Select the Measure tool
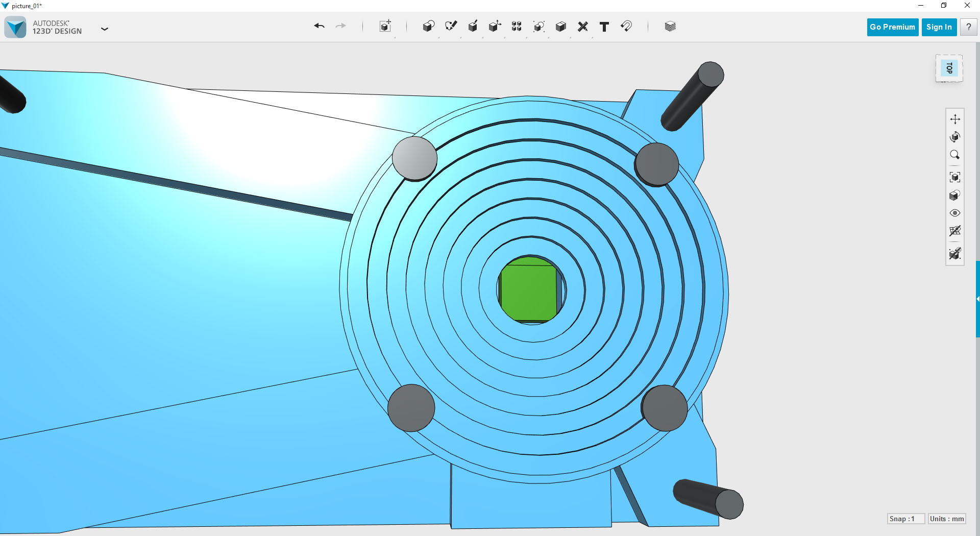The height and width of the screenshot is (536, 980). point(582,27)
